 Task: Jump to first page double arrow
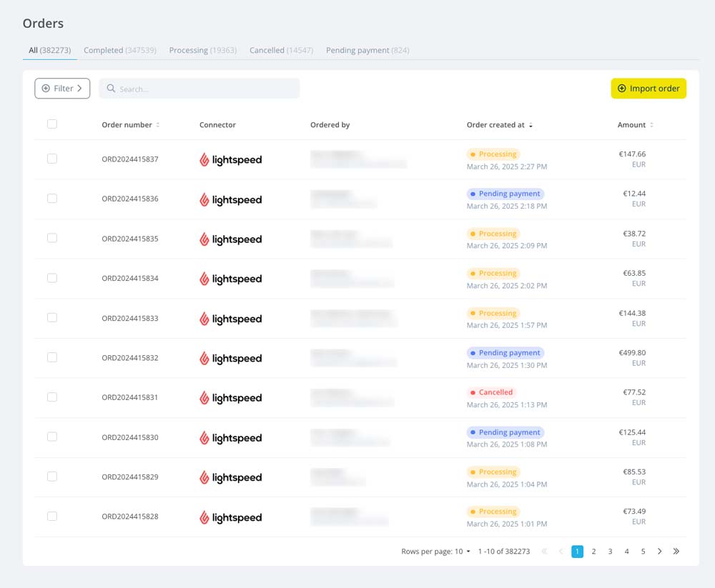coord(544,552)
